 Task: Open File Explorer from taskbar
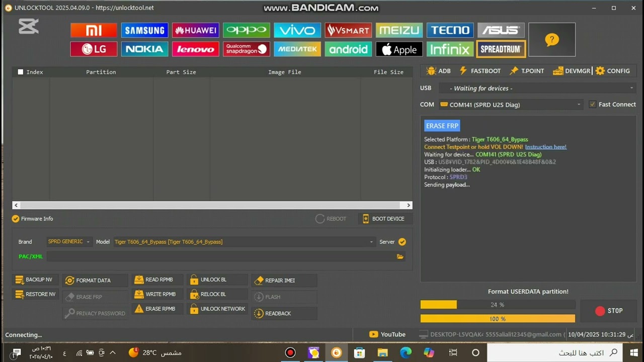coord(382,352)
